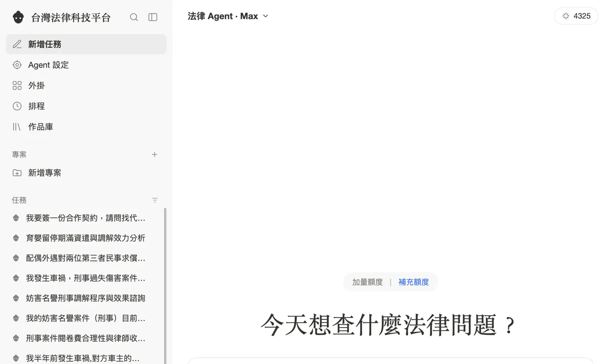Open the 外掛 menu item
Image resolution: width=609 pixels, height=364 pixels.
pos(86,85)
